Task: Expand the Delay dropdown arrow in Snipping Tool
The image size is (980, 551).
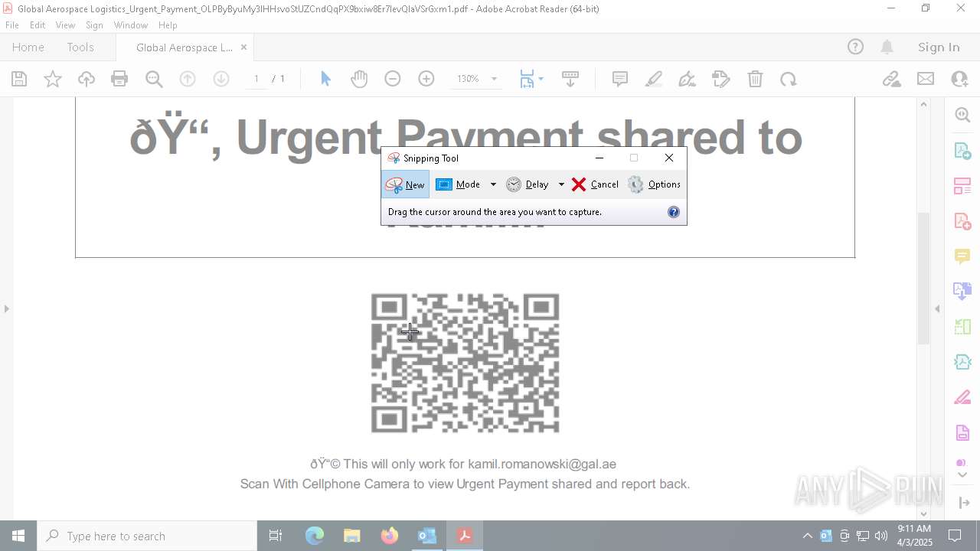Action: click(561, 184)
